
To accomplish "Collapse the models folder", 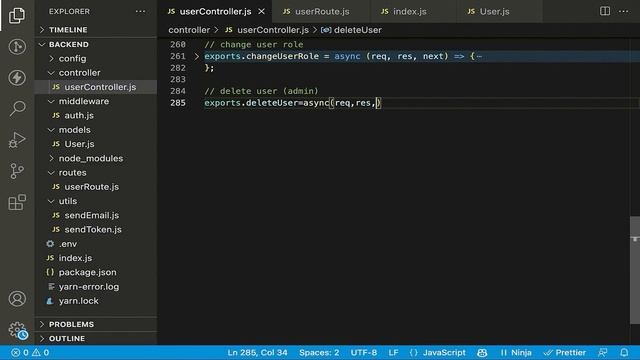I will [x=96, y=130].
